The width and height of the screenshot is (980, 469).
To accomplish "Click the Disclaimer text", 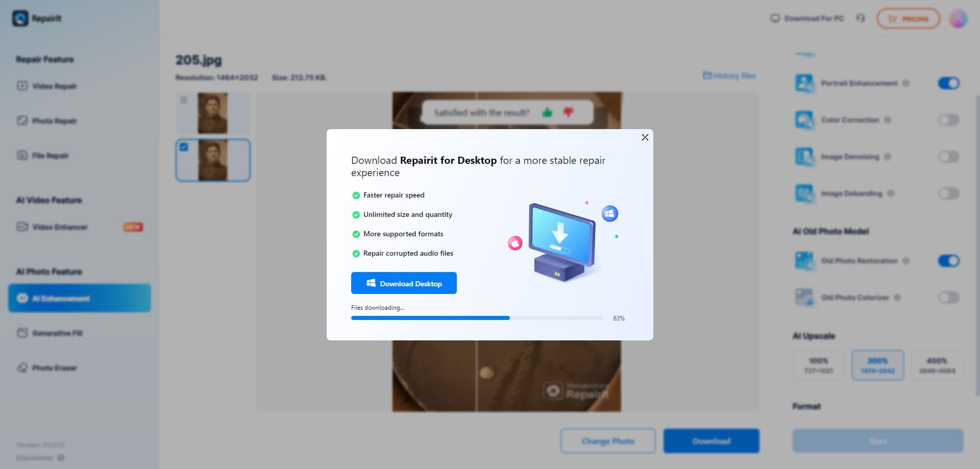I will pyautogui.click(x=35, y=458).
